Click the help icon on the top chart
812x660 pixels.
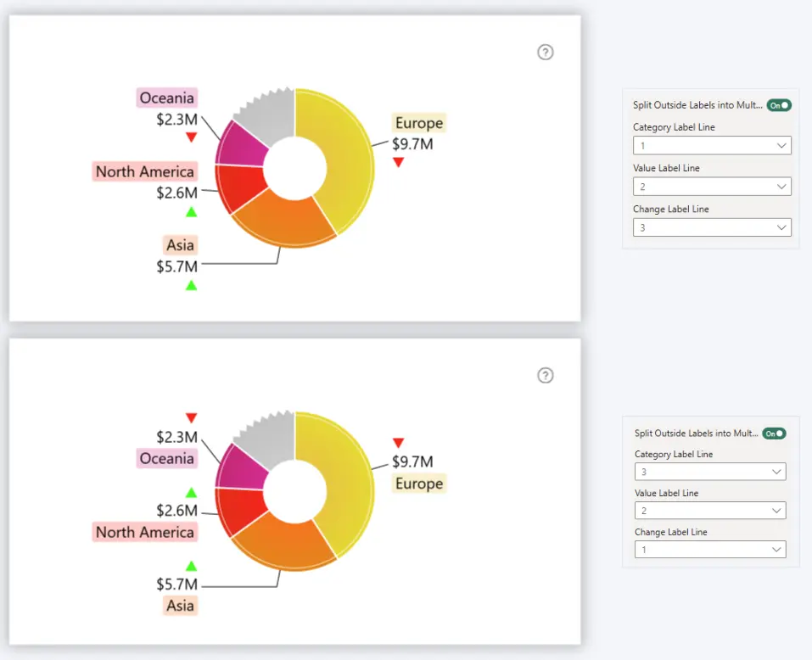pos(546,53)
